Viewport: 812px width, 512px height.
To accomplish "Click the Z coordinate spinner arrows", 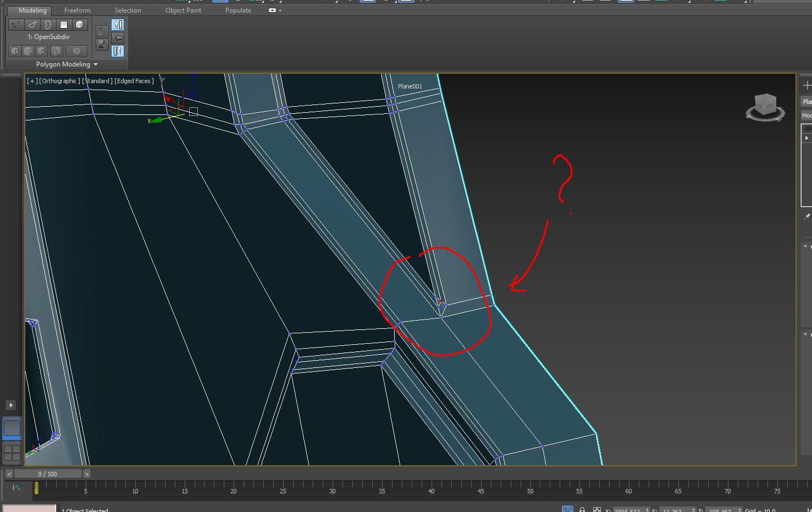I will click(x=739, y=510).
